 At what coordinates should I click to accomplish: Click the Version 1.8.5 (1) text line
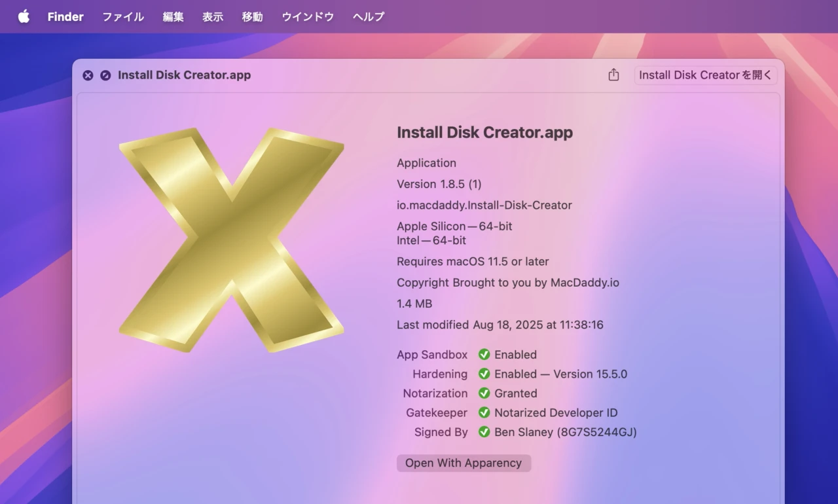439,184
